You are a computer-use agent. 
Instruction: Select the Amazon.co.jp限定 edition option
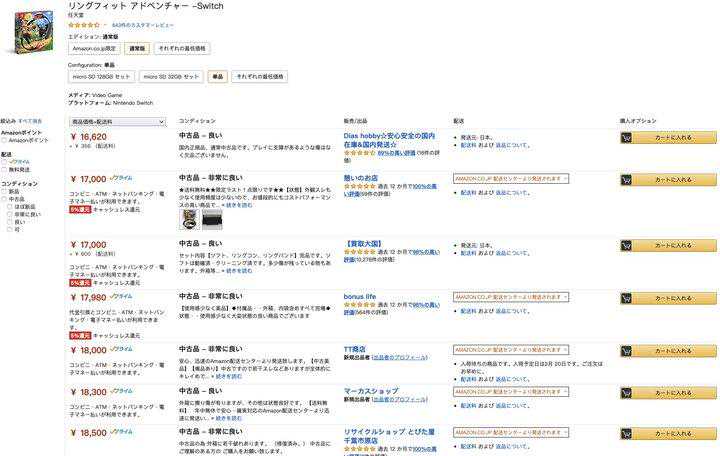(x=94, y=48)
